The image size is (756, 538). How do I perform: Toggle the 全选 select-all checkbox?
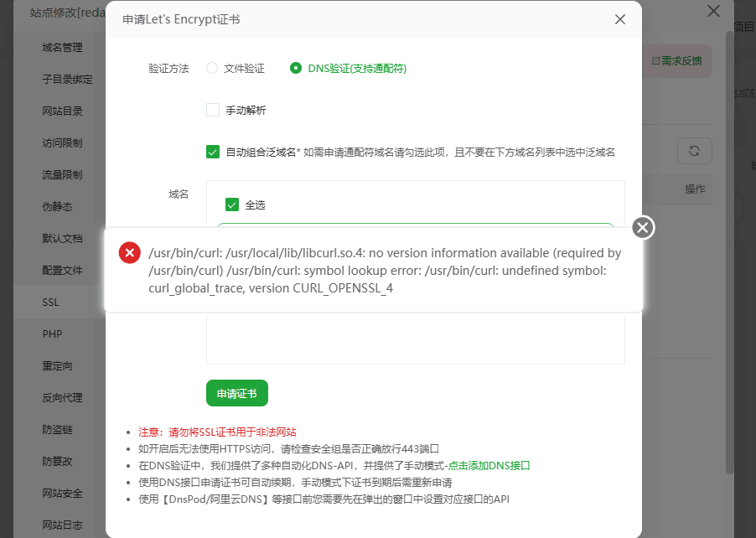pyautogui.click(x=232, y=204)
